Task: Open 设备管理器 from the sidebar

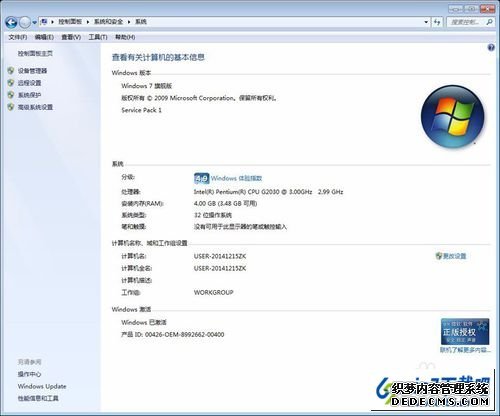Action: pos(32,71)
